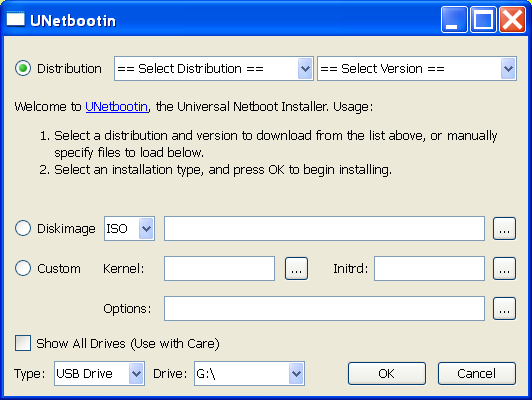Browse for a disk image file
Image resolution: width=532 pixels, height=400 pixels.
coord(505,229)
